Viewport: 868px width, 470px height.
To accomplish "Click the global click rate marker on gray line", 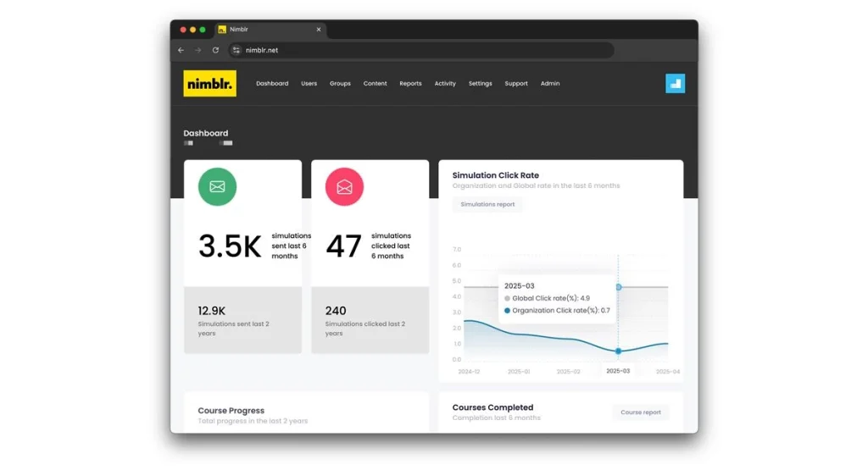I will click(x=618, y=287).
